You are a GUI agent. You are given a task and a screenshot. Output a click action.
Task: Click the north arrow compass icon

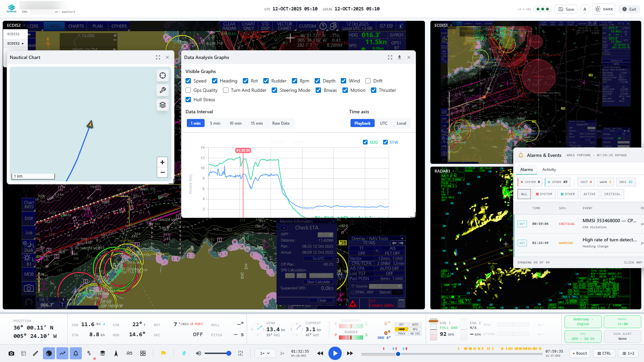[x=116, y=353]
